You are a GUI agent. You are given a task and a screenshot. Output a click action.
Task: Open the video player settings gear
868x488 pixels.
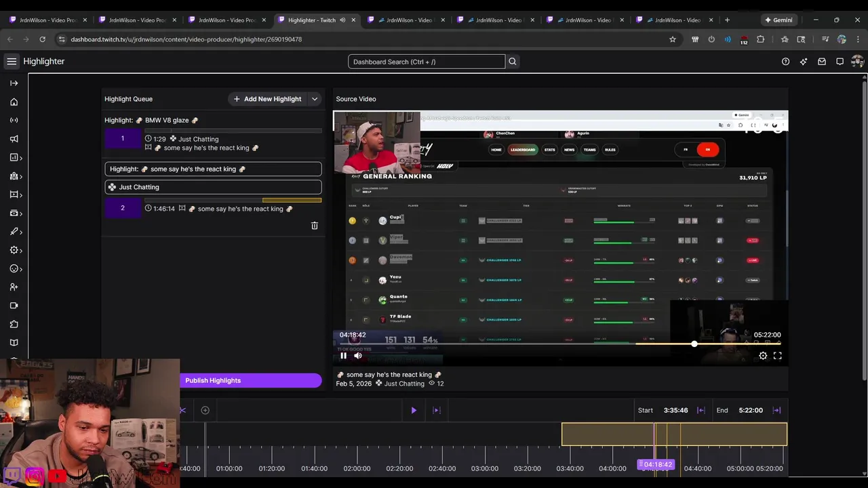pos(763,355)
